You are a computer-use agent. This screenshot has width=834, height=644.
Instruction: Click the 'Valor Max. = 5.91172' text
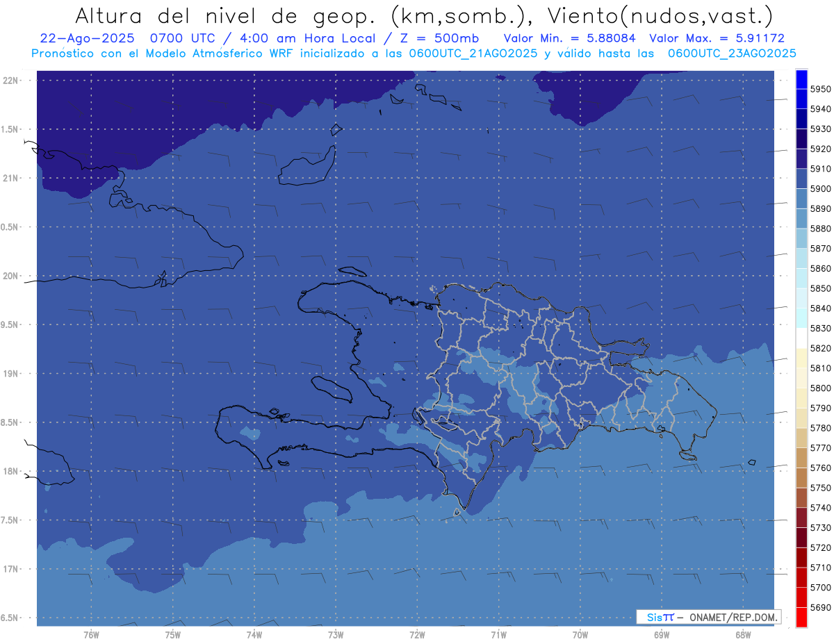click(x=717, y=38)
